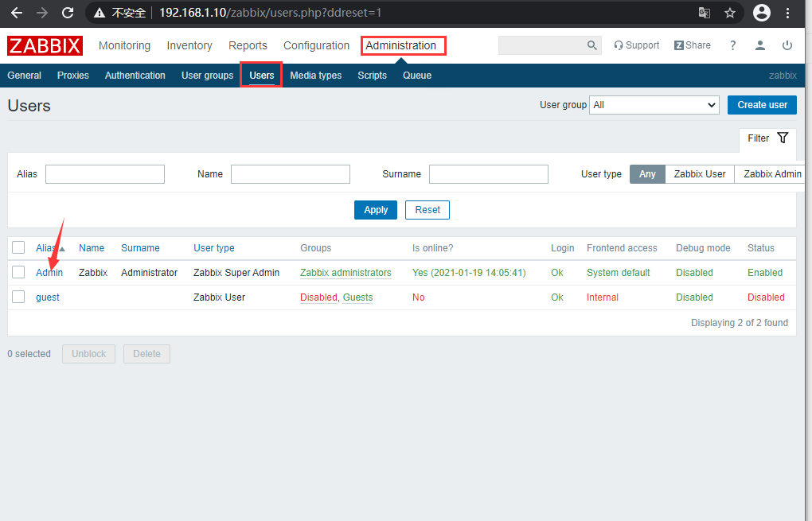Open the Guests group link
This screenshot has height=521, width=812.
358,297
